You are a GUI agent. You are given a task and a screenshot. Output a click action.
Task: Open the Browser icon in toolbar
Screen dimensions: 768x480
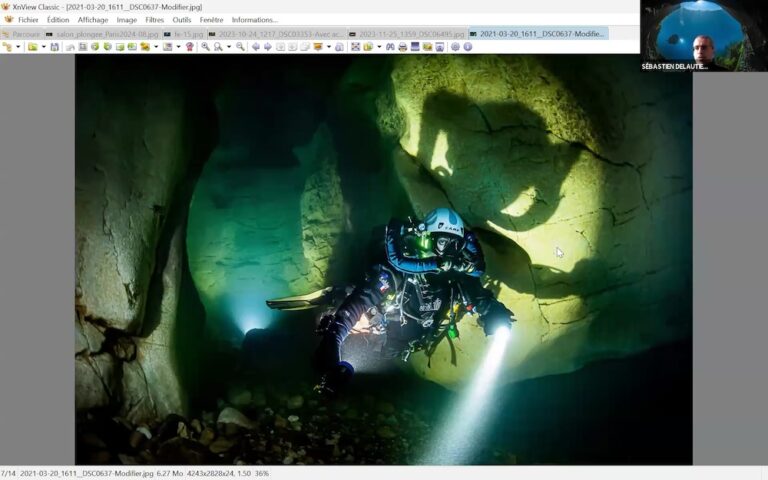(7, 47)
